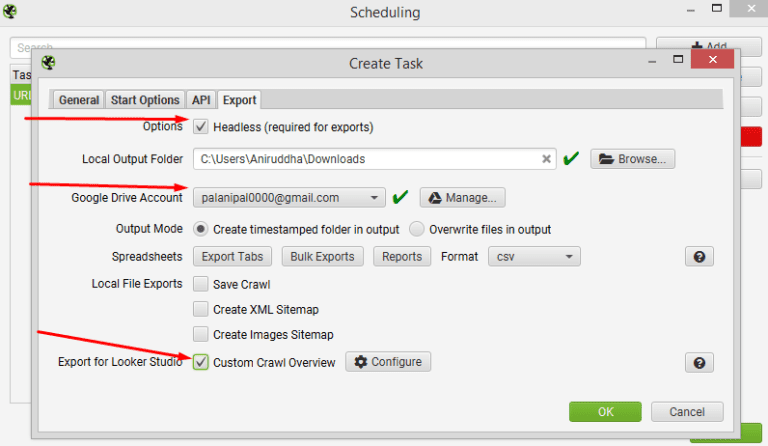Image resolution: width=768 pixels, height=446 pixels.
Task: Click the green checkmark beside output folder
Action: pos(571,159)
